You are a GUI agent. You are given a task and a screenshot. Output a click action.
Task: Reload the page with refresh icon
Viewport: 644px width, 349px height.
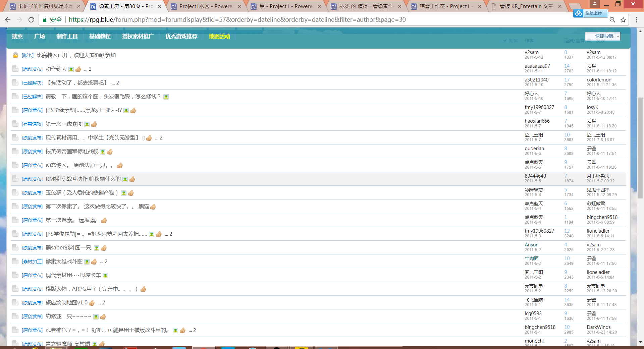tap(31, 20)
